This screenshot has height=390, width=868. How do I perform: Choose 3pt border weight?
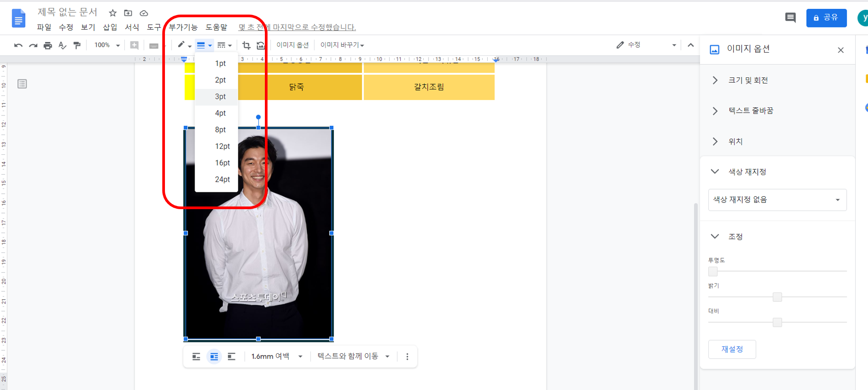coord(216,96)
